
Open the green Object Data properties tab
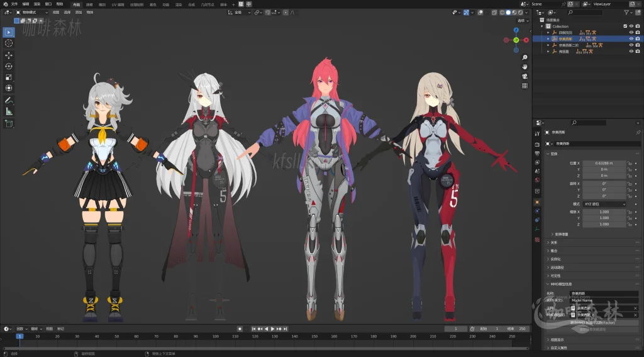tap(537, 229)
